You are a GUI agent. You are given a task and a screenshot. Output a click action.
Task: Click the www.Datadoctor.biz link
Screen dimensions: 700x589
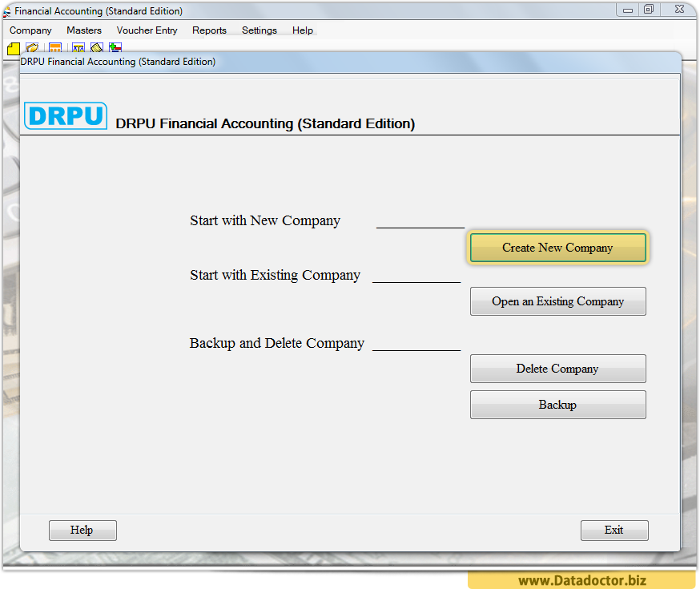(x=582, y=580)
